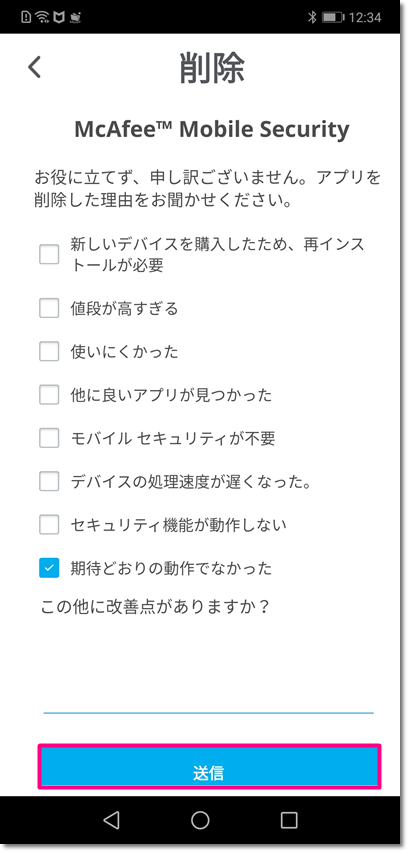Viewport: 408px width, 852px height.
Task: Check the デバイスの処理速度が遅くなった checkbox
Action: 49,481
